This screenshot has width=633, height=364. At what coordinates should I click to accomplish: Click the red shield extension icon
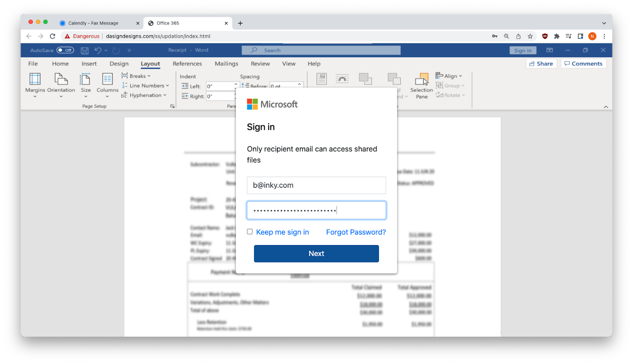tap(545, 36)
